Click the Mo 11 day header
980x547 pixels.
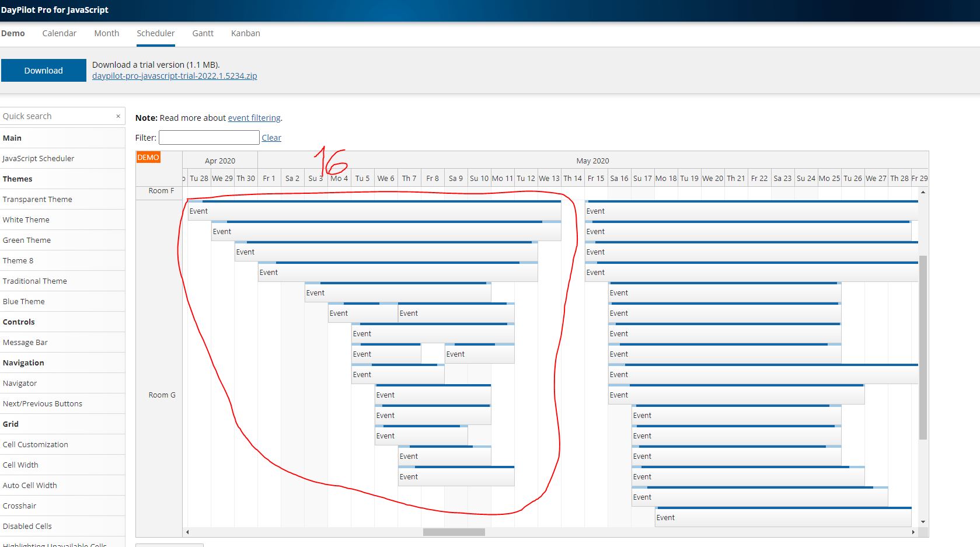click(x=503, y=179)
